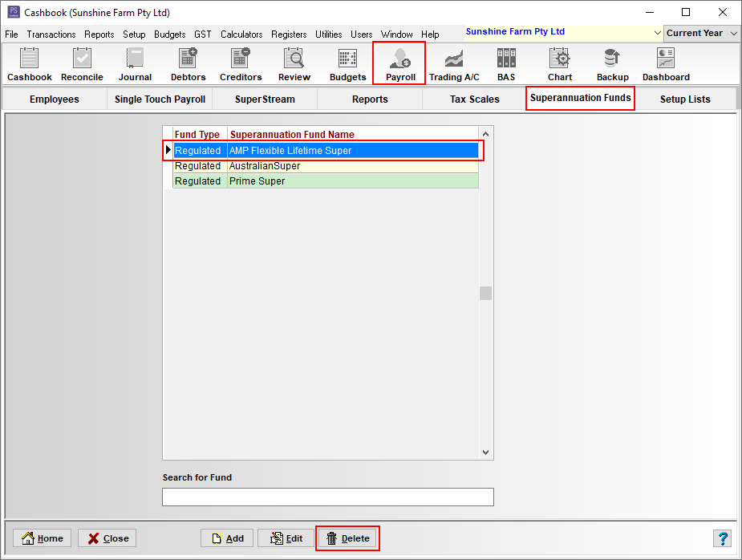This screenshot has width=742, height=560.
Task: Click the Home button
Action: click(43, 538)
